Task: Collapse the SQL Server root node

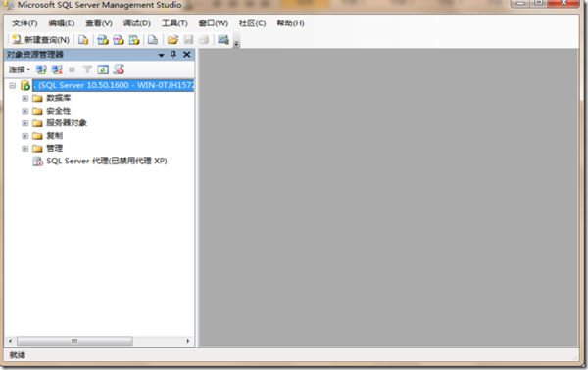Action: [x=13, y=86]
